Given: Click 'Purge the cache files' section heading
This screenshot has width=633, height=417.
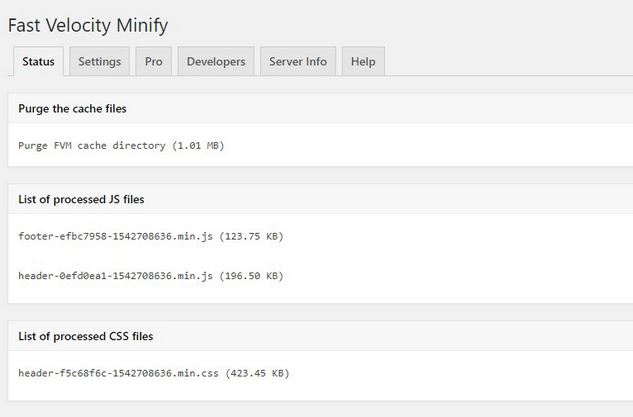Looking at the screenshot, I should pyautogui.click(x=72, y=109).
